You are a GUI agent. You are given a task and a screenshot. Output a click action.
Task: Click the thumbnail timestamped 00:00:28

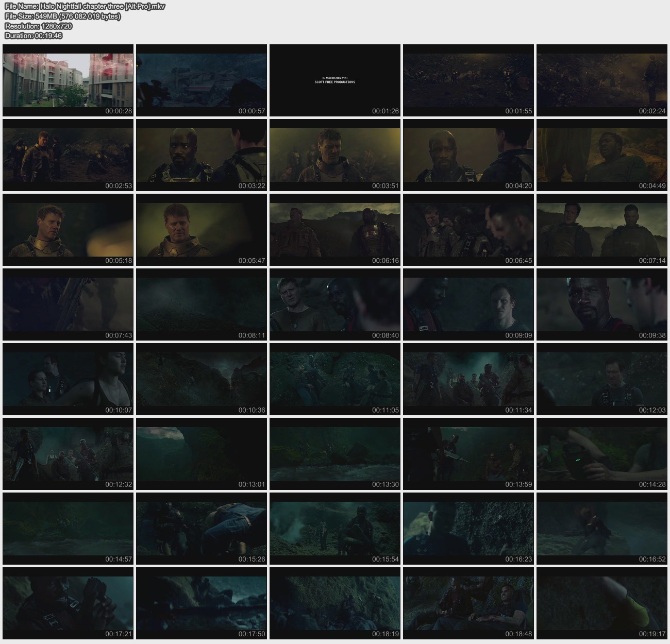click(x=68, y=80)
